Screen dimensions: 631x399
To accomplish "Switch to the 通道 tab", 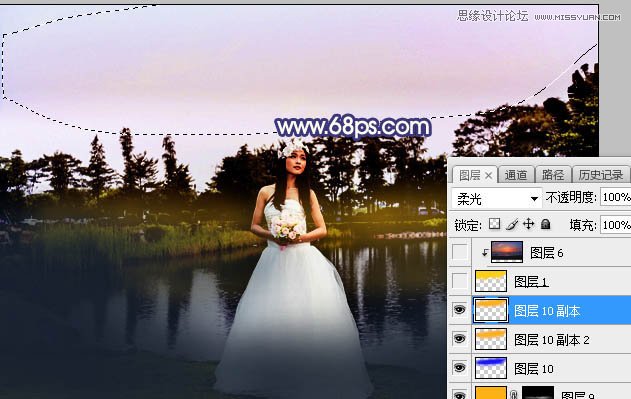I will (x=516, y=176).
